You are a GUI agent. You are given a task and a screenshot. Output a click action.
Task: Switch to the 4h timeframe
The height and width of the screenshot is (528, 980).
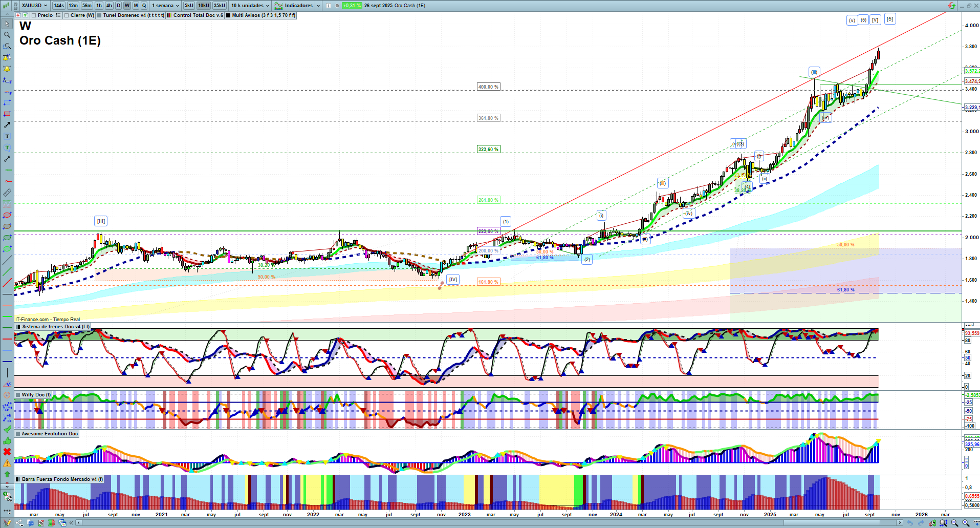(109, 6)
